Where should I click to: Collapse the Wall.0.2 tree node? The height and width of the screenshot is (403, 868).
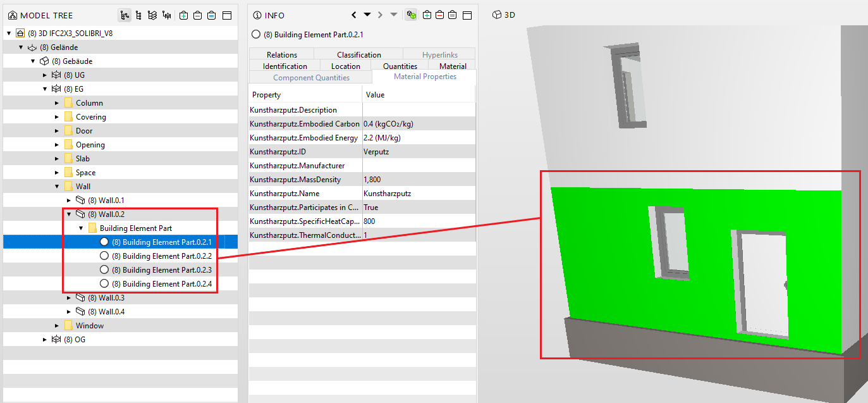(x=69, y=214)
